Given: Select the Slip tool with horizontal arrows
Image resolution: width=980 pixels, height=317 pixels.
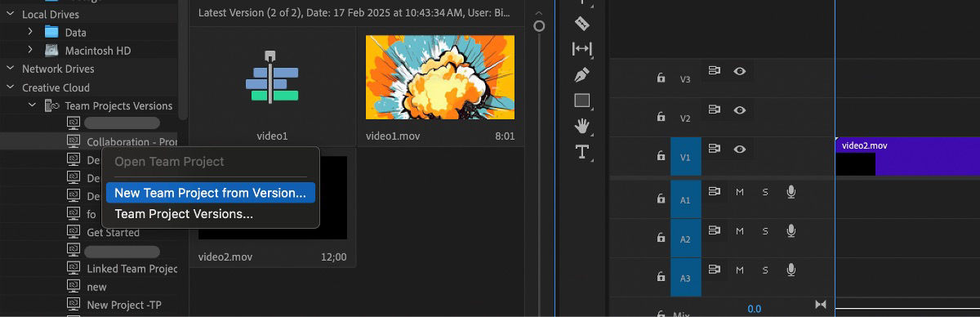Looking at the screenshot, I should [x=581, y=49].
